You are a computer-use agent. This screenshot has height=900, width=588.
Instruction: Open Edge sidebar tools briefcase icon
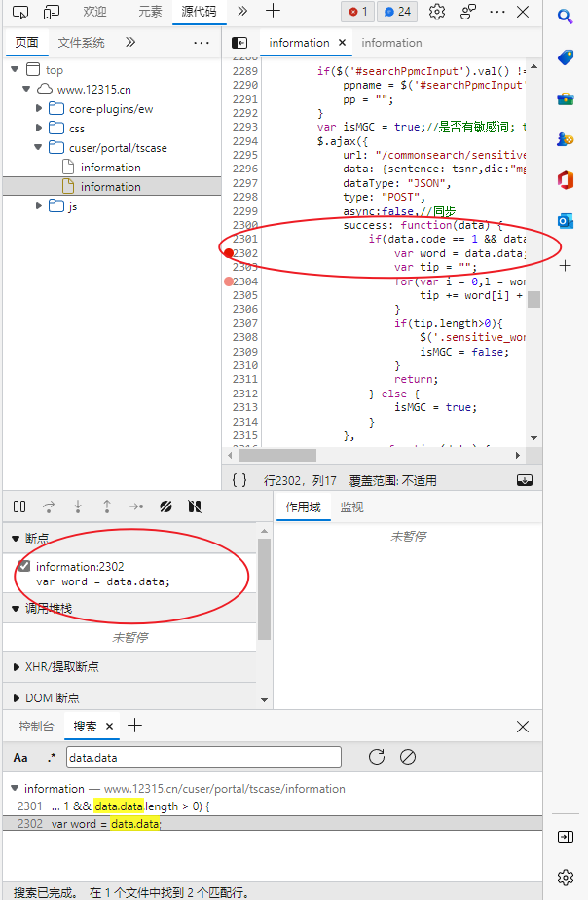tap(566, 98)
